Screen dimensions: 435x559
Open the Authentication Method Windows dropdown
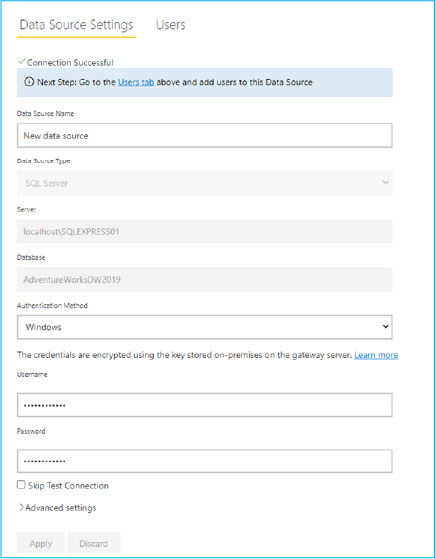point(205,327)
